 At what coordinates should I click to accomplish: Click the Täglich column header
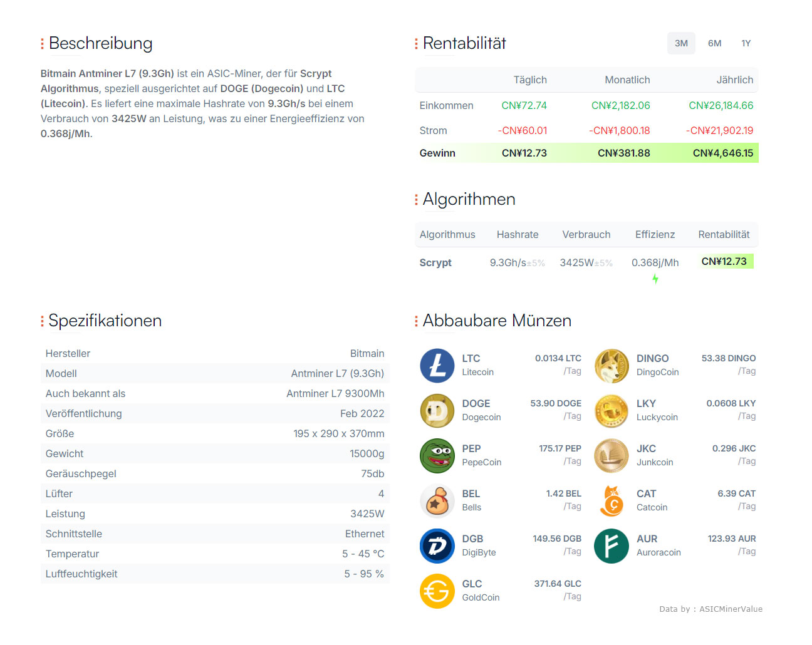tap(530, 80)
